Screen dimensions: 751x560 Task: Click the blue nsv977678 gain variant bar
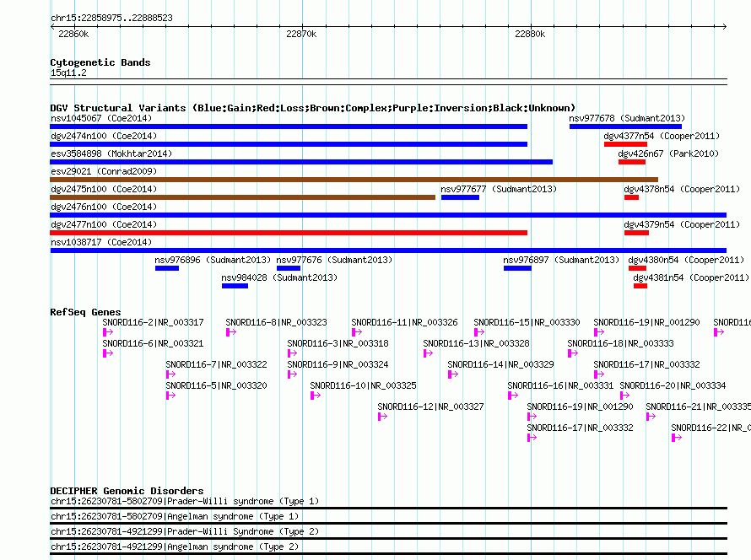coord(625,127)
